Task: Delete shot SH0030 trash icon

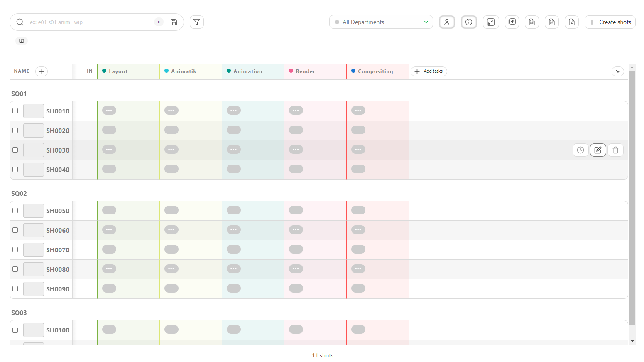Action: (x=615, y=150)
